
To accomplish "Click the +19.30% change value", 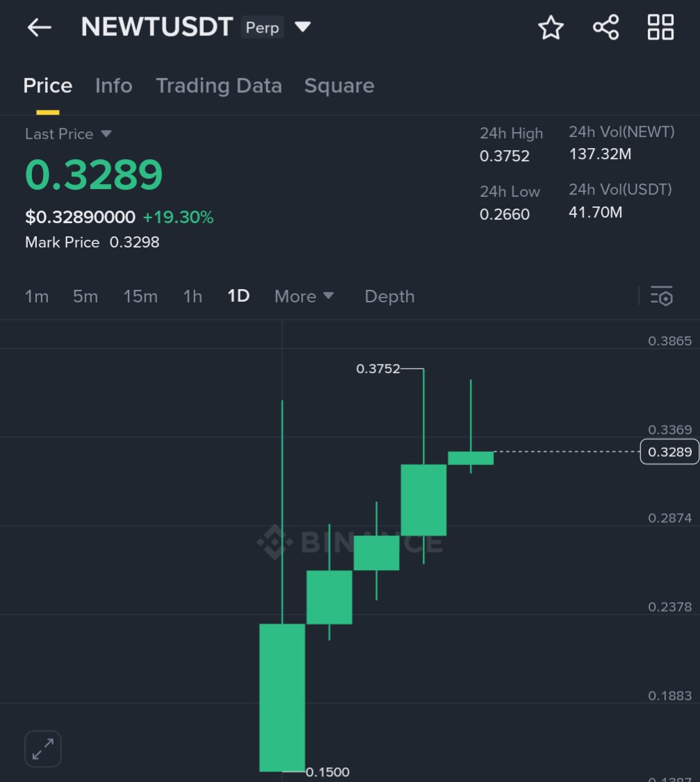I will pos(178,217).
